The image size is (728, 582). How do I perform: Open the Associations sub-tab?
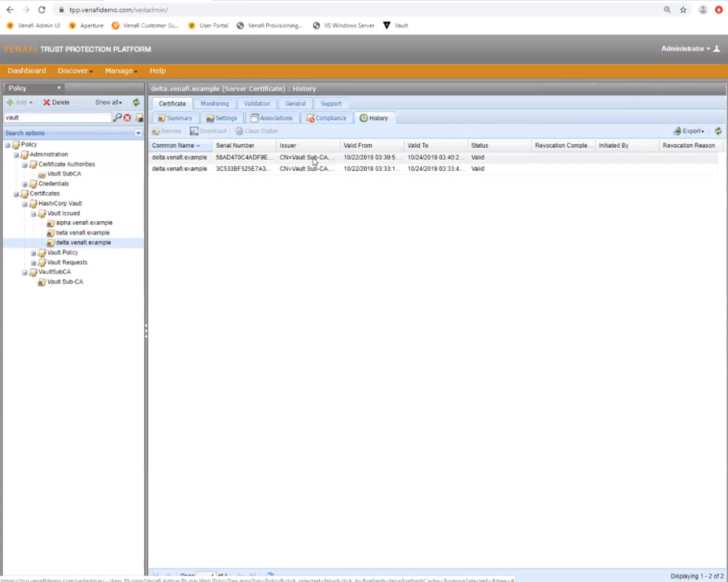(x=271, y=118)
